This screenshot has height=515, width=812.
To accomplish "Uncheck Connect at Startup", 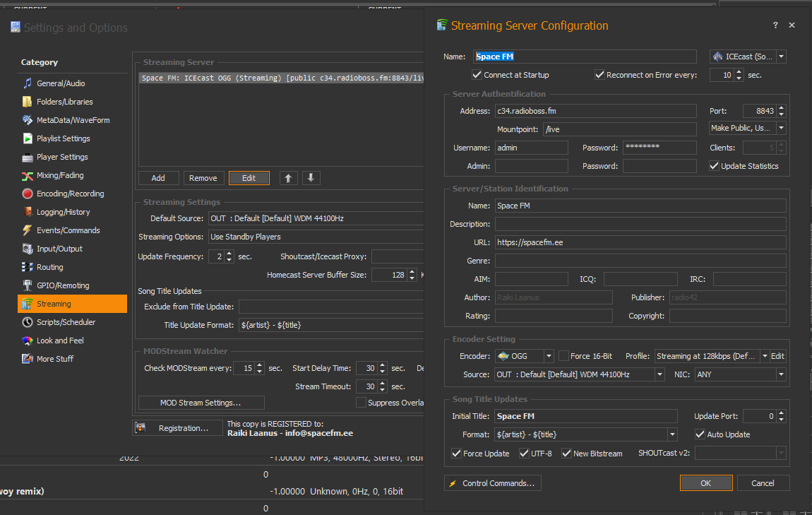I will pos(477,75).
